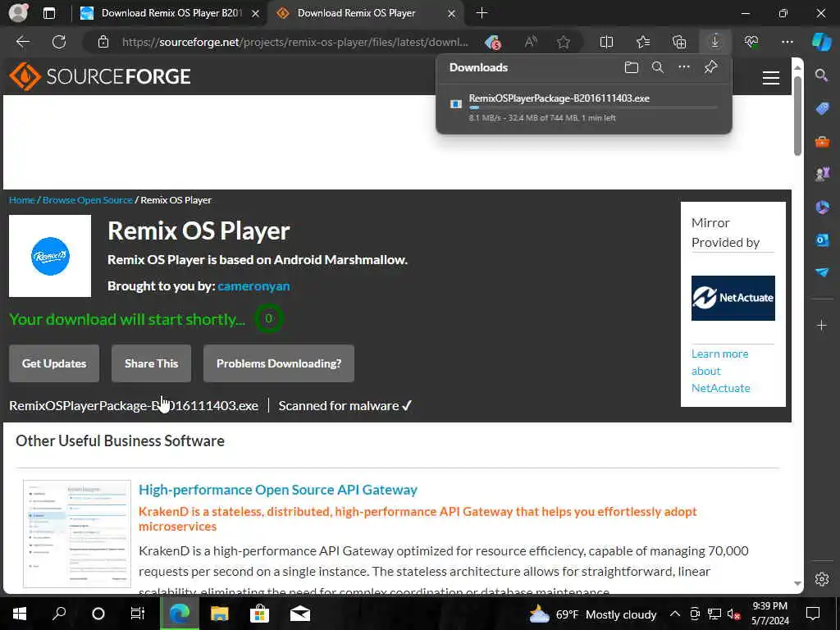This screenshot has height=630, width=840.
Task: Click the KrakenD screenshot thumbnail
Action: click(x=76, y=533)
